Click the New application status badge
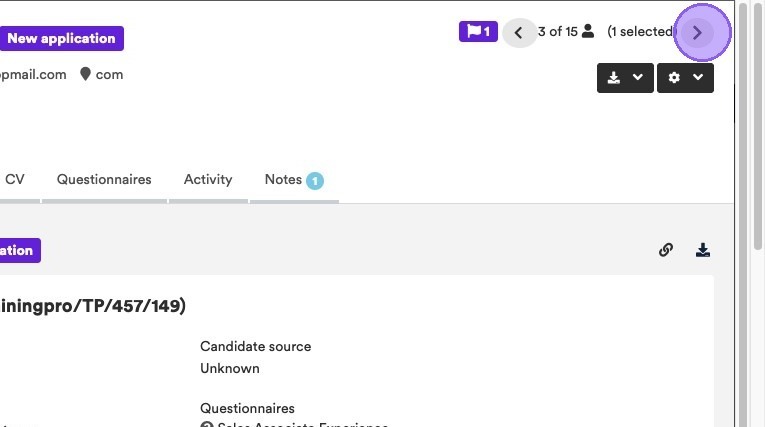This screenshot has width=765, height=427. pos(61,39)
